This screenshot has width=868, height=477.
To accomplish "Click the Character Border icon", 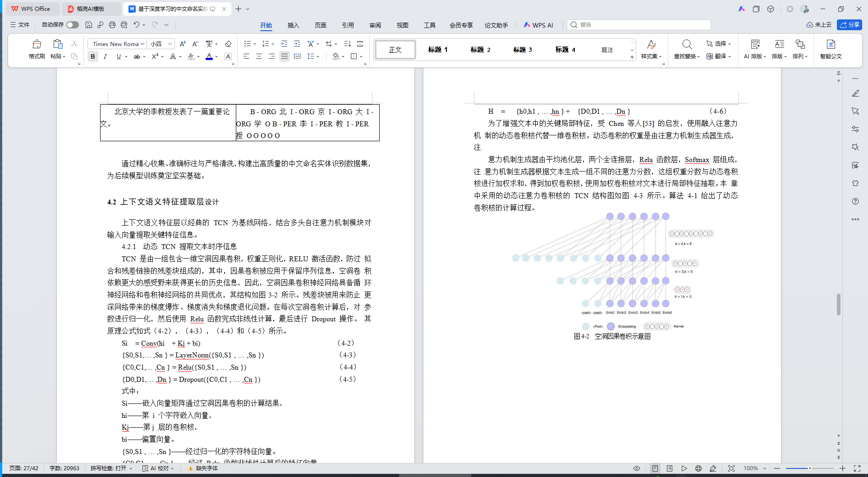I will point(228,56).
